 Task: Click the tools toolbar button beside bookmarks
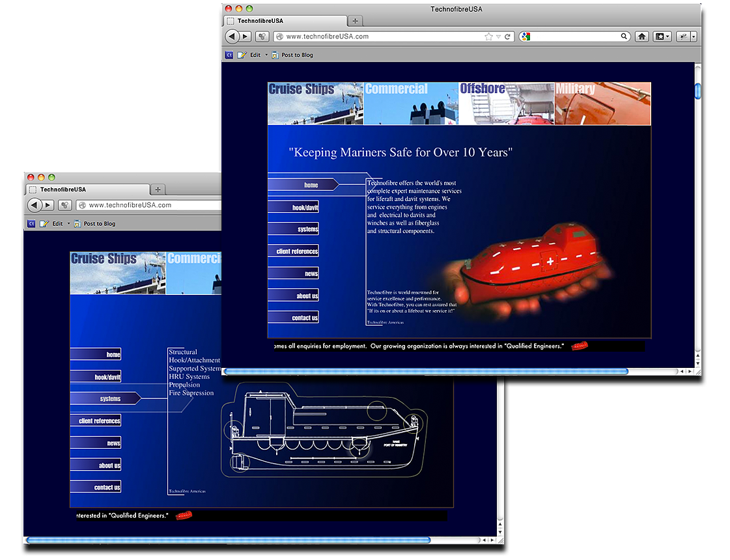click(683, 36)
